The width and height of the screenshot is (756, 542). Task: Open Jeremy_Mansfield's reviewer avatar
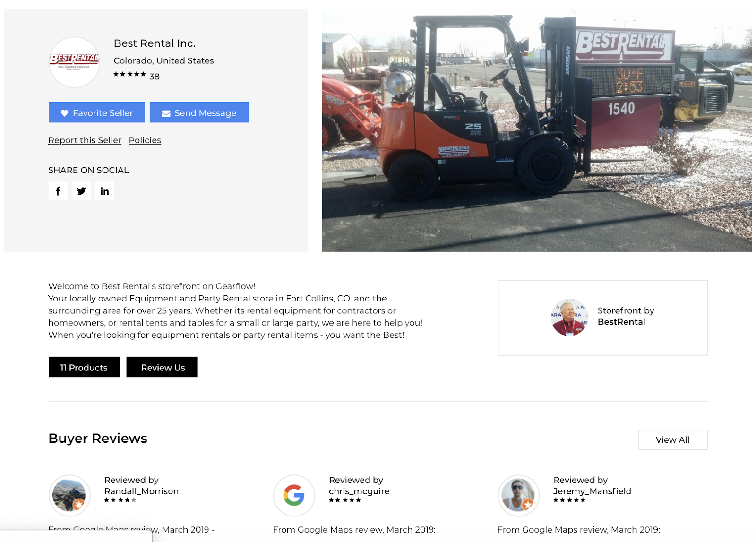coord(518,495)
